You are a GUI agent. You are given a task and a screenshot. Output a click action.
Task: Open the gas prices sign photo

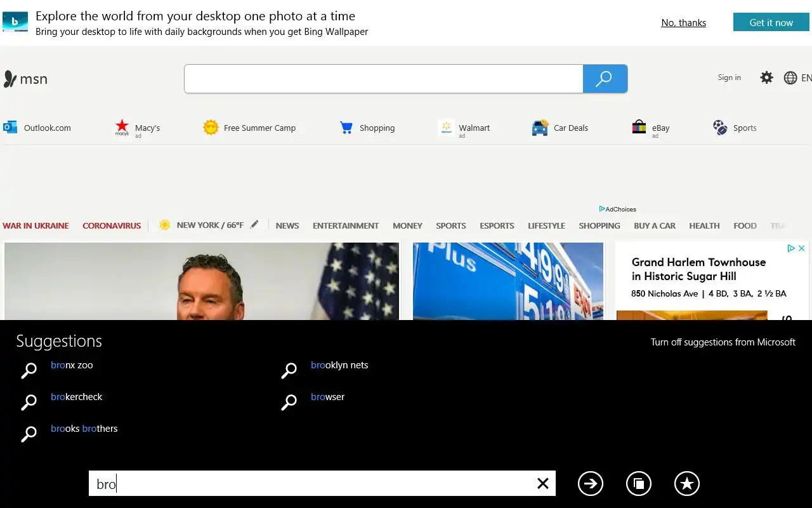pos(508,281)
